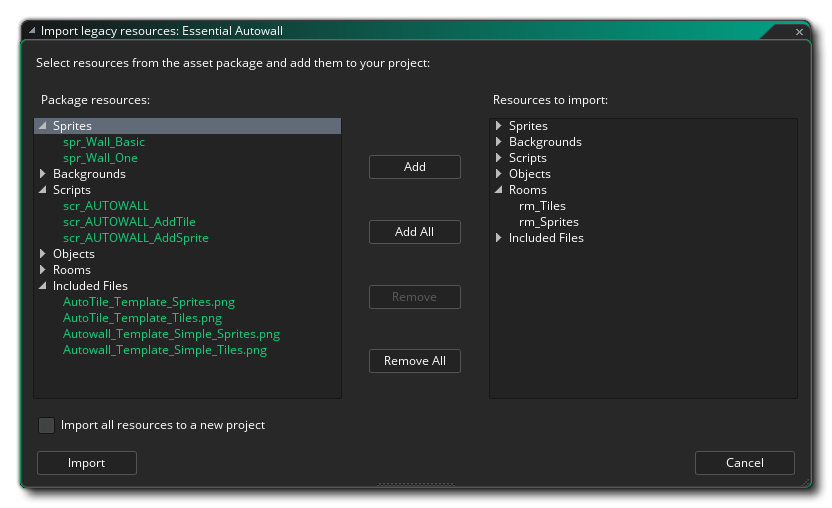
Task: Click the Remove All button
Action: click(414, 361)
